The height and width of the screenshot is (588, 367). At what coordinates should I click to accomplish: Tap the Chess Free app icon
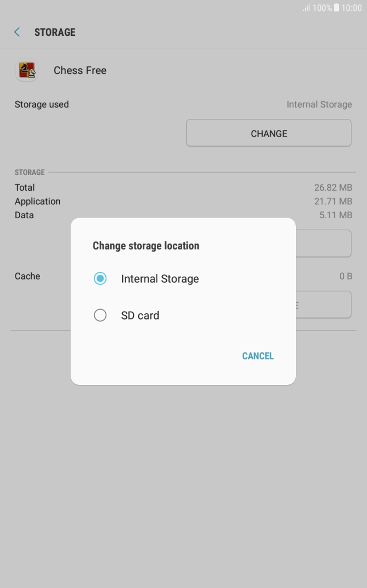tap(26, 70)
